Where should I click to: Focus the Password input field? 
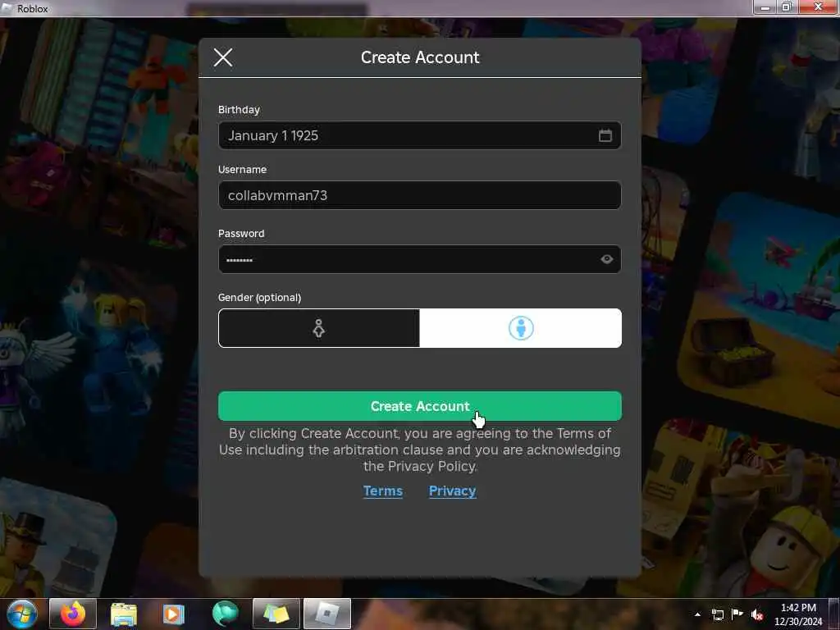(x=419, y=259)
